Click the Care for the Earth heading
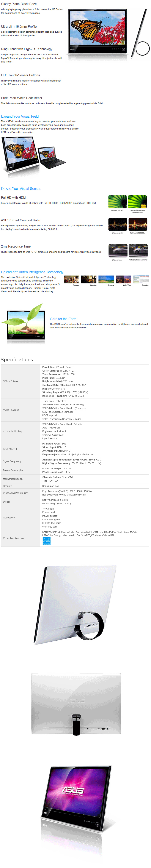This screenshot has width=151, height=868. click(63, 318)
